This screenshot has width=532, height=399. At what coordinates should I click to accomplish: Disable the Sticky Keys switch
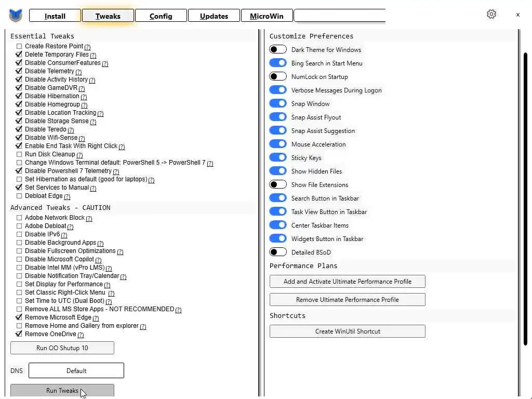(x=278, y=157)
